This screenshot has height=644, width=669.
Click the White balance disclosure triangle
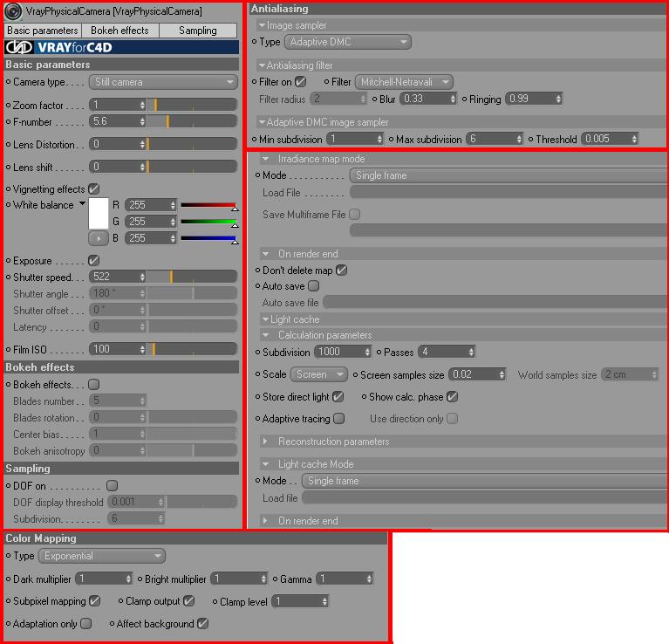(x=82, y=203)
